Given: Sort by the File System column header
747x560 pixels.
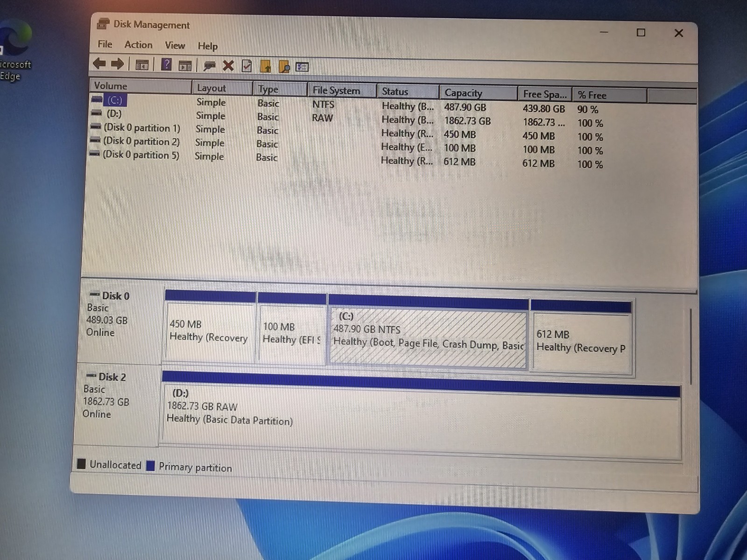Looking at the screenshot, I should pos(342,90).
